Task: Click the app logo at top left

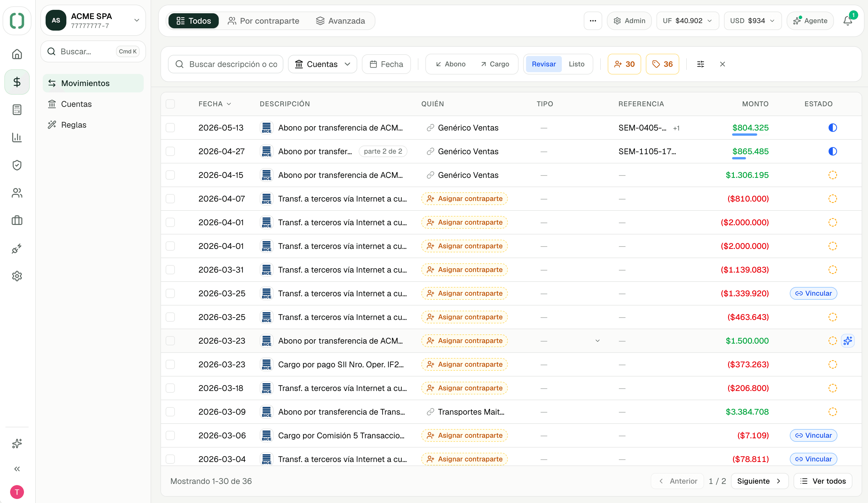Action: (x=17, y=21)
